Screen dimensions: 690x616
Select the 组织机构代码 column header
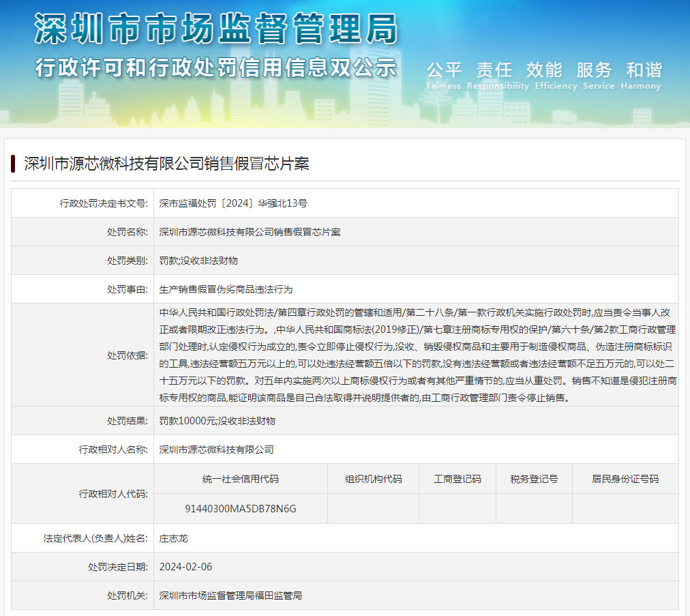coord(373,479)
